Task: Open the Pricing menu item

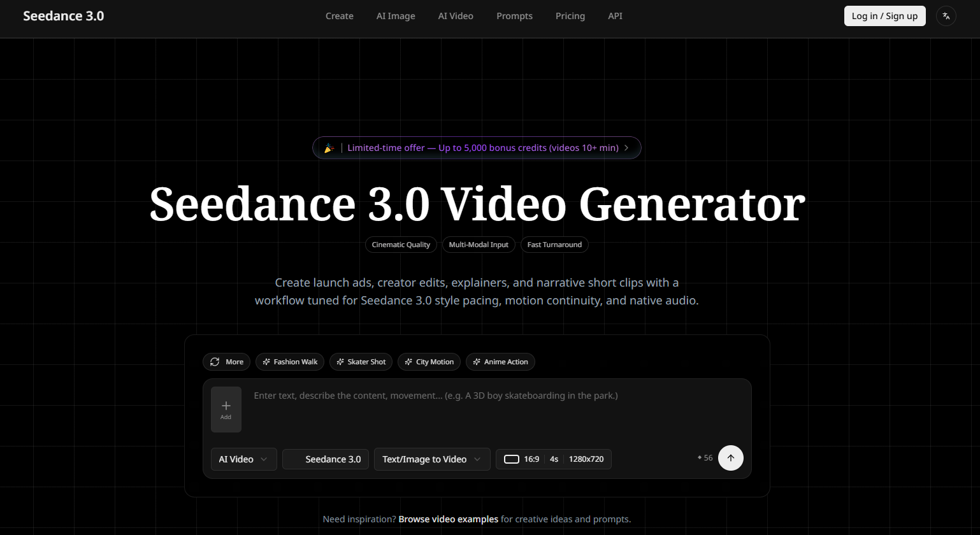Action: tap(570, 16)
